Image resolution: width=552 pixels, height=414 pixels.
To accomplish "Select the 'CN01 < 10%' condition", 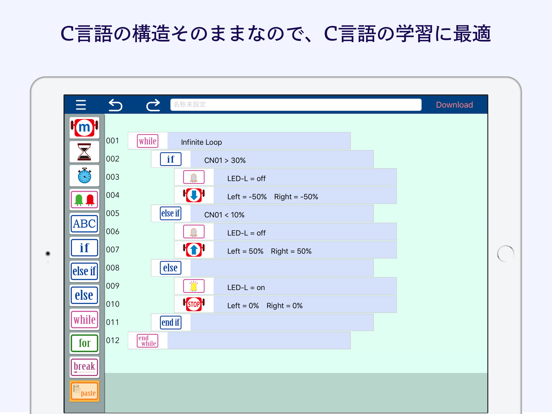I will tap(224, 215).
